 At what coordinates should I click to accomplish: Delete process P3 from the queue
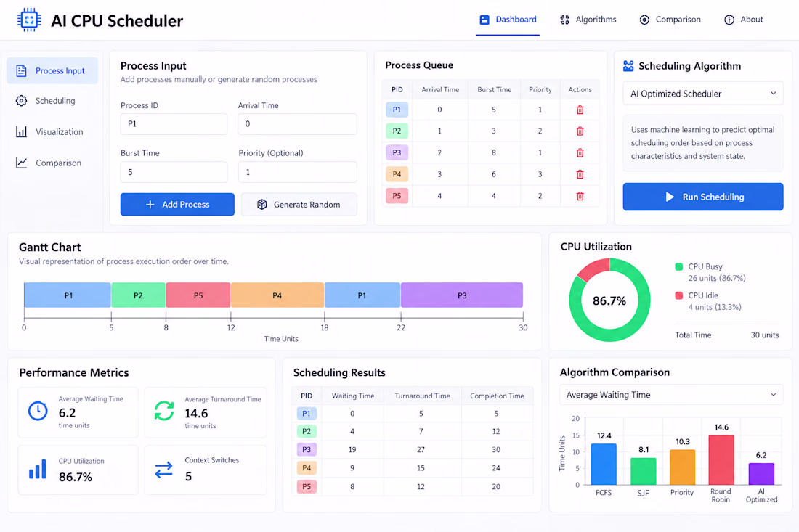[x=580, y=152]
